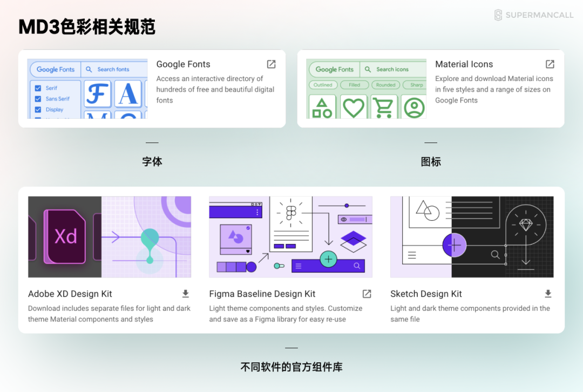Screen dimensions: 583x392
Task: Select the Figma kit thumbnail image
Action: [x=291, y=237]
